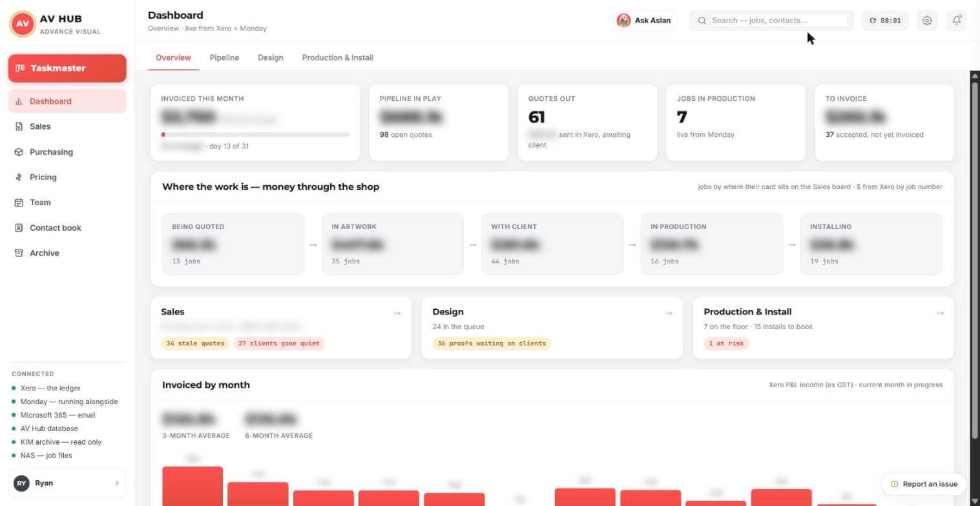Click the Pricing dollar icon

pyautogui.click(x=19, y=177)
